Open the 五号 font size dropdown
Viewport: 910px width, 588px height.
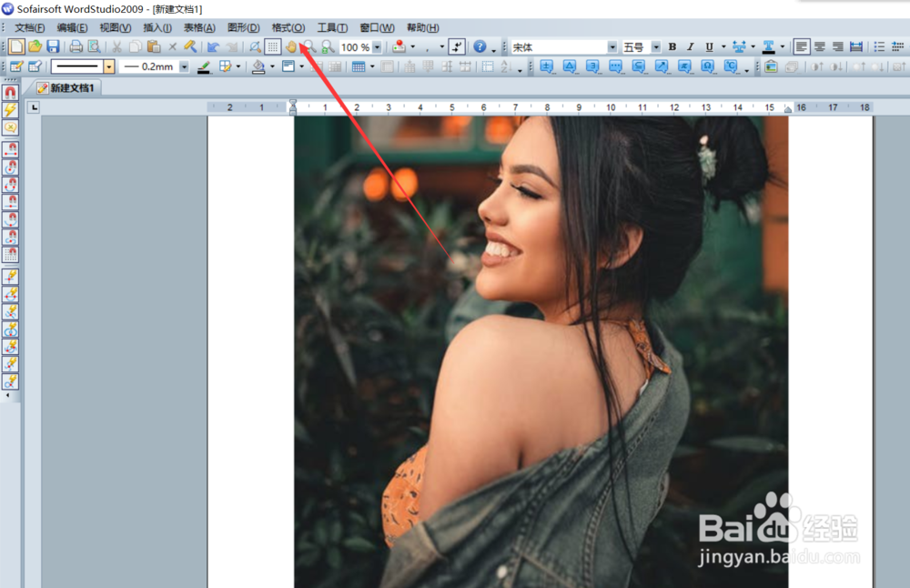pos(656,47)
